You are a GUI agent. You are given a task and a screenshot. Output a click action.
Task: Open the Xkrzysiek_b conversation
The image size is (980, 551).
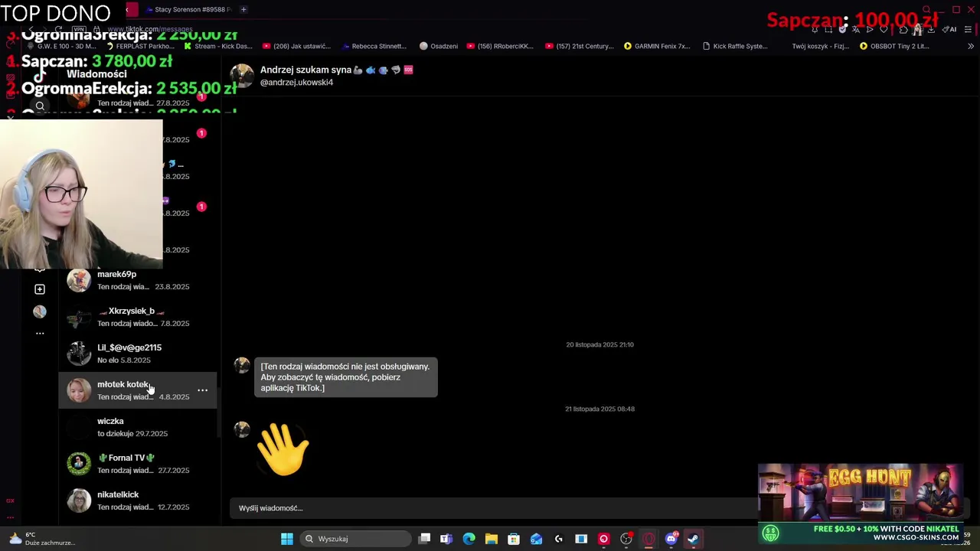(138, 317)
